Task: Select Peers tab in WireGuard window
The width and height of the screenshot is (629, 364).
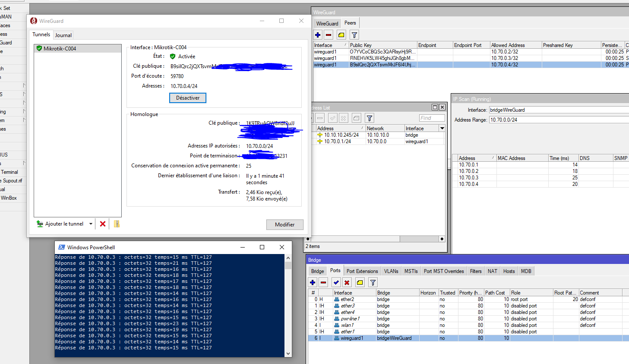Action: [x=350, y=23]
